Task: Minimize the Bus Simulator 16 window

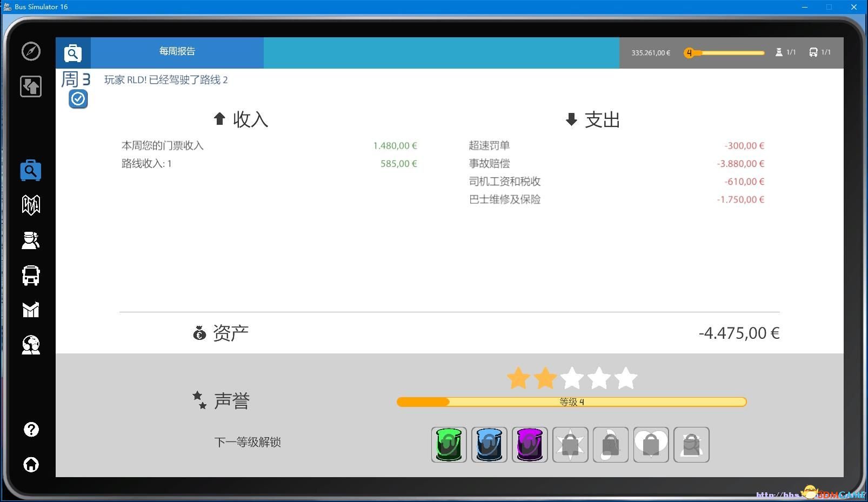Action: [x=805, y=7]
